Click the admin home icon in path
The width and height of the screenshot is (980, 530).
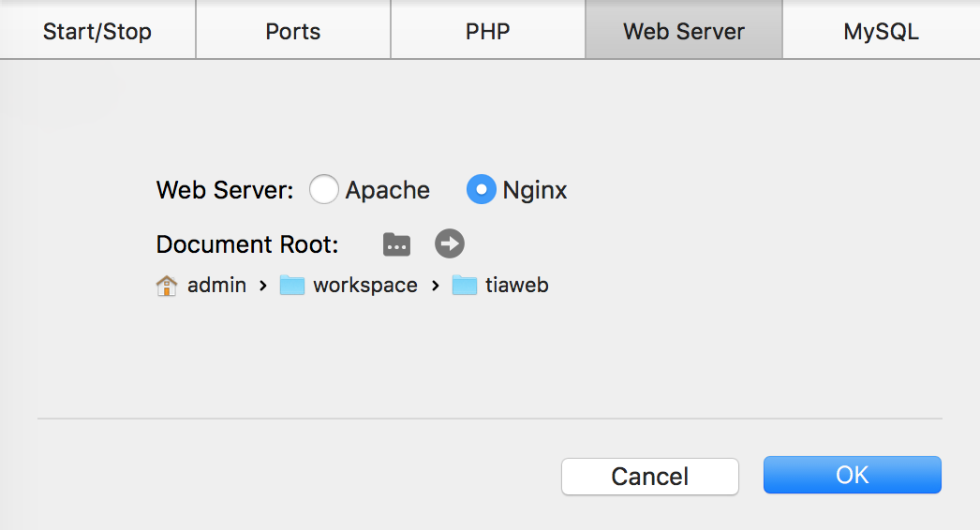pos(166,286)
